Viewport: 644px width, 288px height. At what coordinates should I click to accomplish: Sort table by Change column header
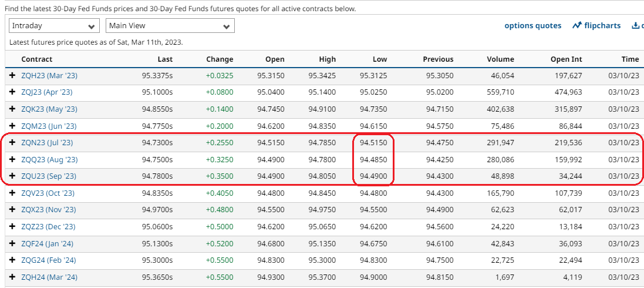tap(220, 59)
